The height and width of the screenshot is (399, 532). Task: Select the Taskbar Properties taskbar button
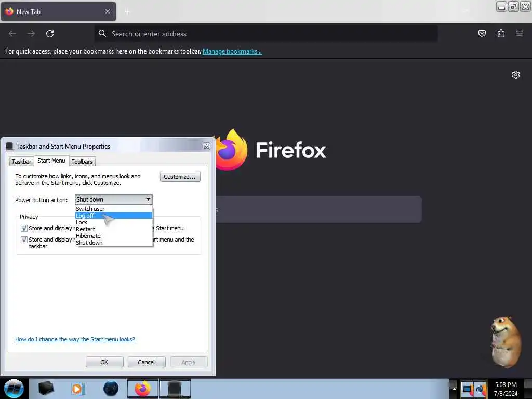(175, 389)
